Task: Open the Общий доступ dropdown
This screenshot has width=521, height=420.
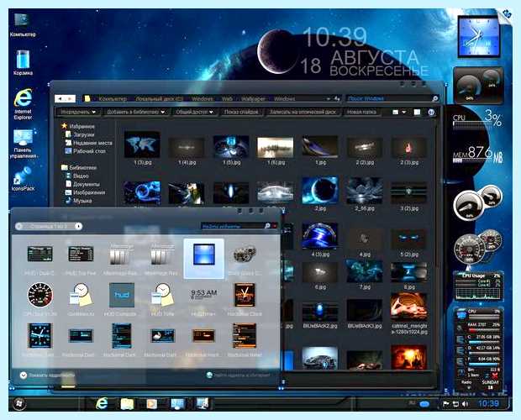Action: [194, 113]
